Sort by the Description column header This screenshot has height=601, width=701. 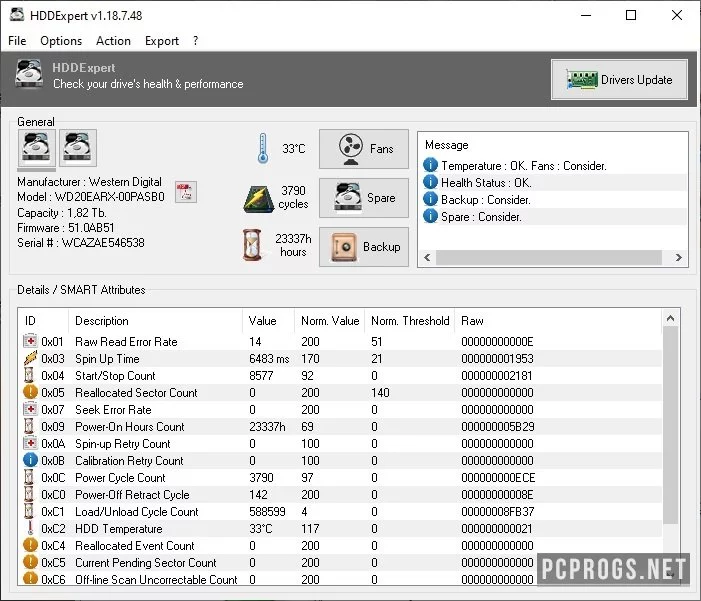[156, 321]
